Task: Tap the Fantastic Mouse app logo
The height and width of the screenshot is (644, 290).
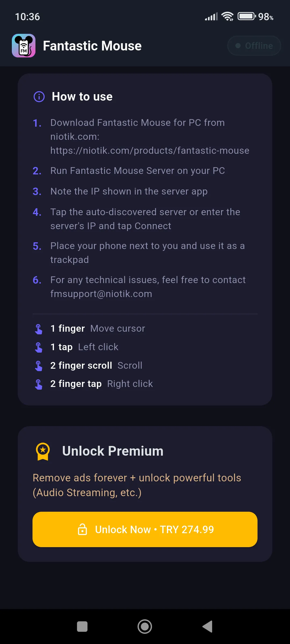Action: click(24, 46)
